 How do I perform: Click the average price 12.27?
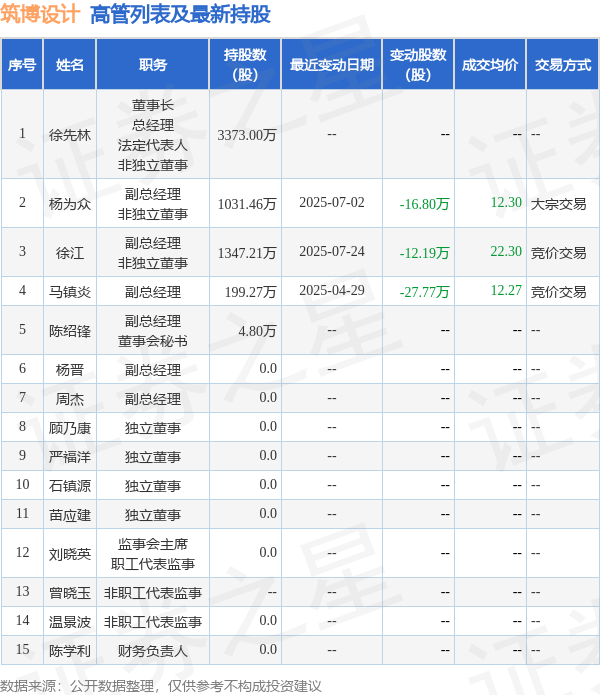(506, 291)
